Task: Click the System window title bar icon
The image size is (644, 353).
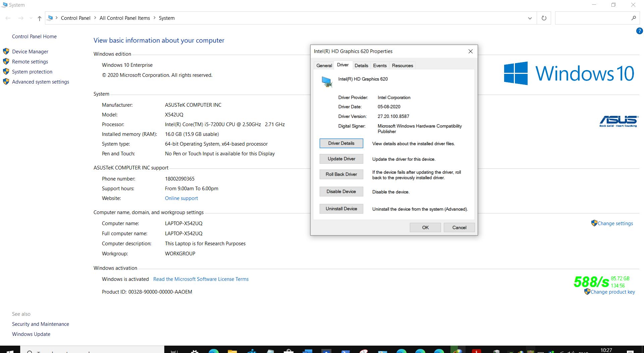Action: [4, 5]
